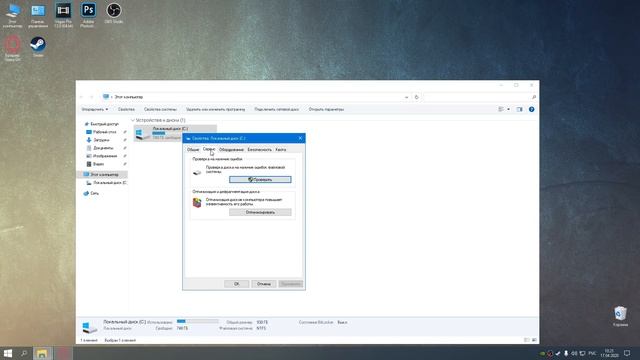Open the notification center icon
Viewport: 640px width, 360px height.
coord(627,353)
